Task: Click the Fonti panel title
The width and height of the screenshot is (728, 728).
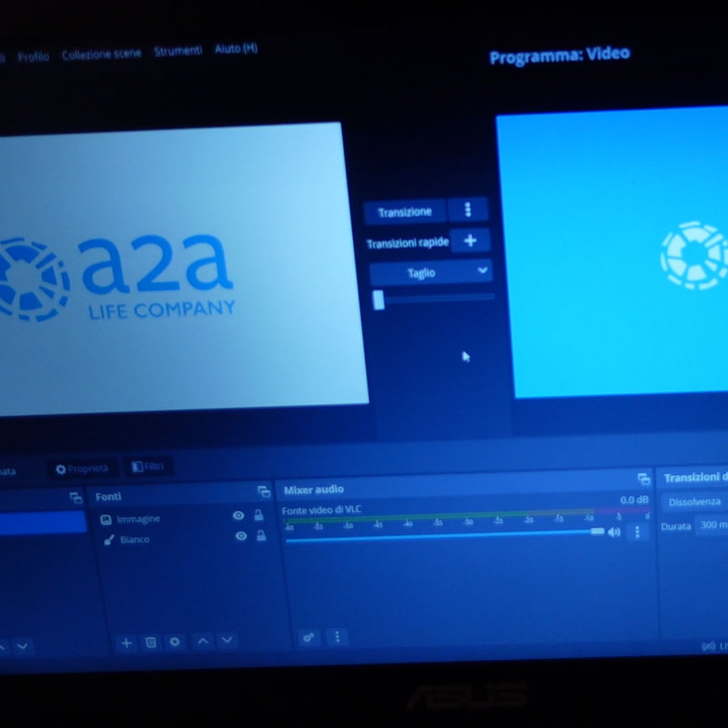Action: [108, 497]
